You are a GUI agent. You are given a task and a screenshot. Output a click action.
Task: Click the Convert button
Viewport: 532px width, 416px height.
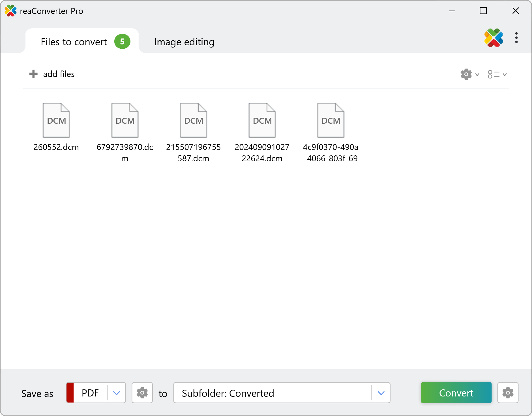click(456, 393)
